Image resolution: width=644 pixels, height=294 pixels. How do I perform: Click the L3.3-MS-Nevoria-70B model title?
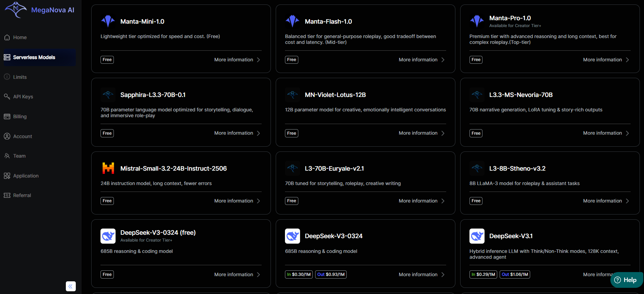(x=521, y=95)
